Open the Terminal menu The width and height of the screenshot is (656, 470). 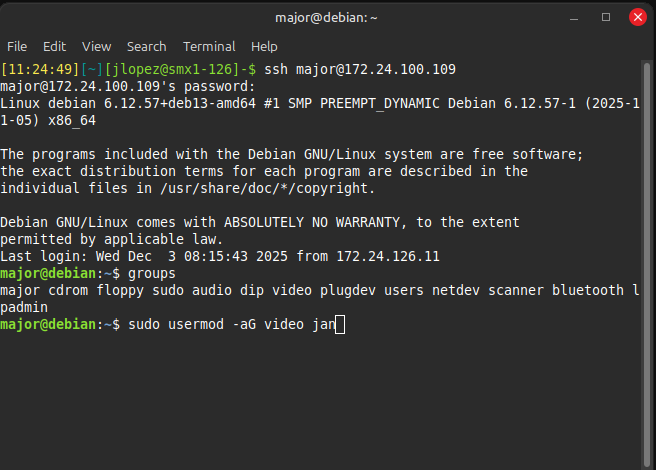pos(209,46)
